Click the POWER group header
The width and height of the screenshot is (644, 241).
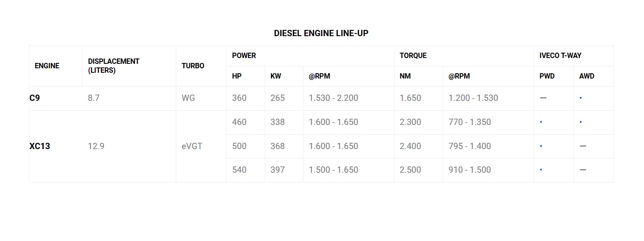(x=244, y=56)
